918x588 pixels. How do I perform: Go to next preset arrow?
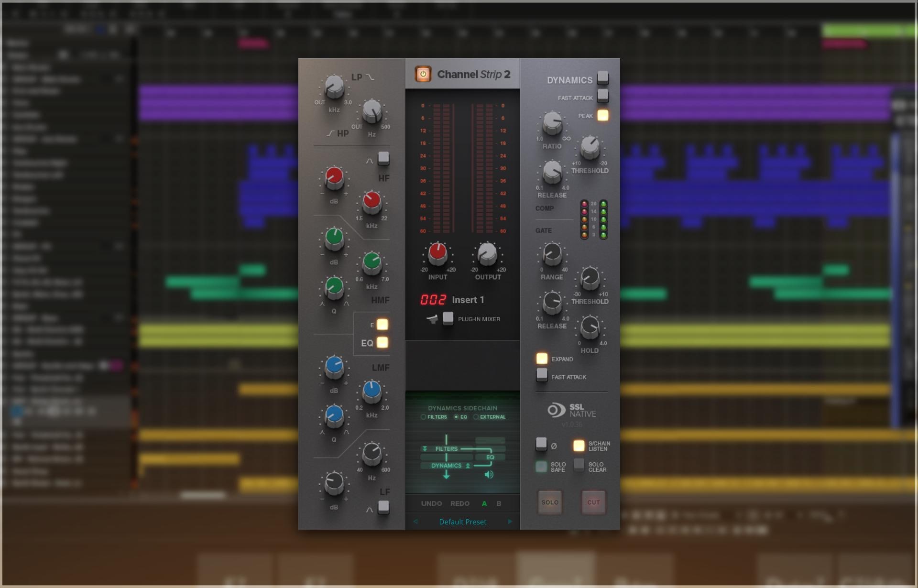pyautogui.click(x=510, y=522)
